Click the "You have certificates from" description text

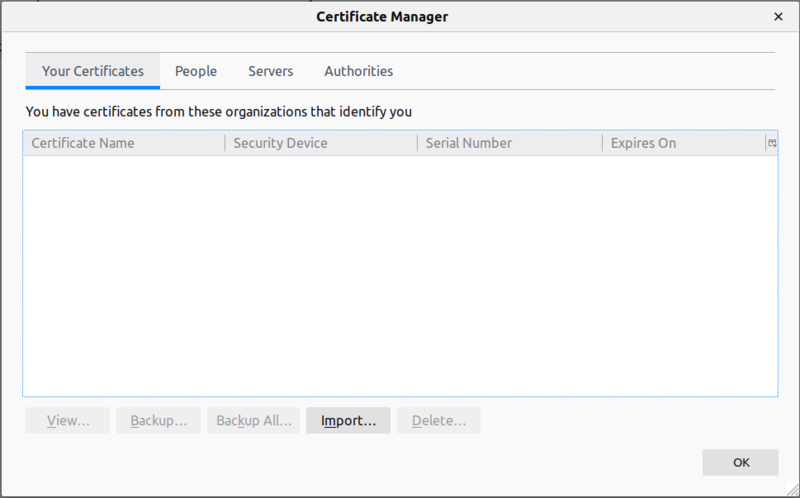[218, 112]
